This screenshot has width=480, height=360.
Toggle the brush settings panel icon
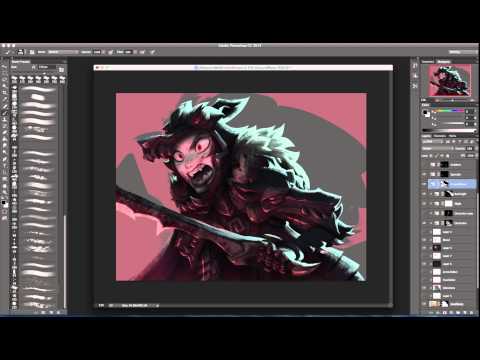tap(32, 52)
